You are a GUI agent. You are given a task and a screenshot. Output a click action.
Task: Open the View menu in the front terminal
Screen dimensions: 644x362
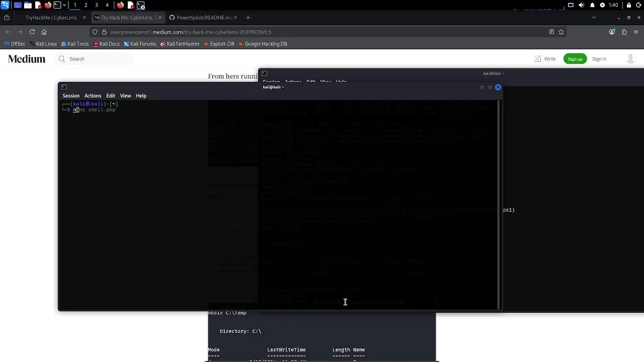pos(125,96)
